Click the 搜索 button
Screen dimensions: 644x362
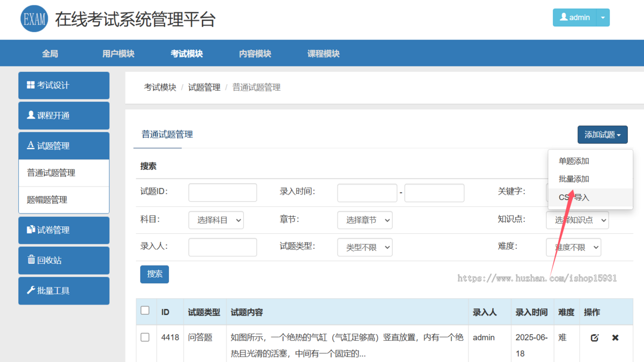point(155,274)
